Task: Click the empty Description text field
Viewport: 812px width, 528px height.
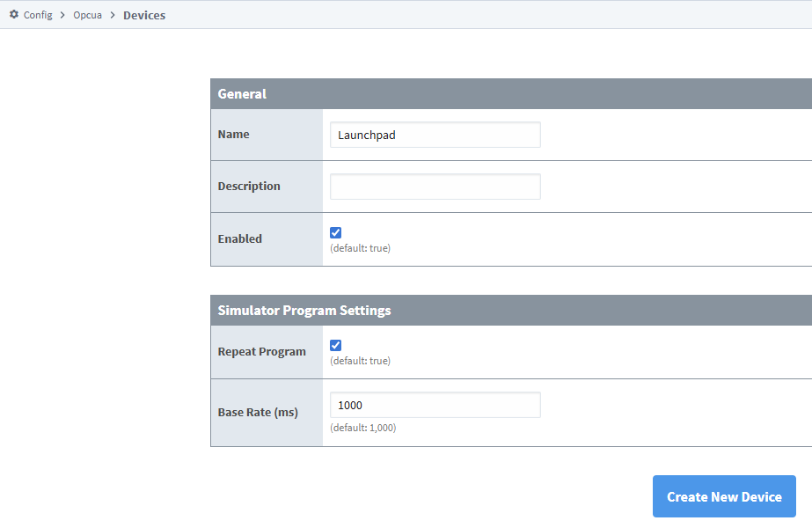Action: (x=435, y=186)
